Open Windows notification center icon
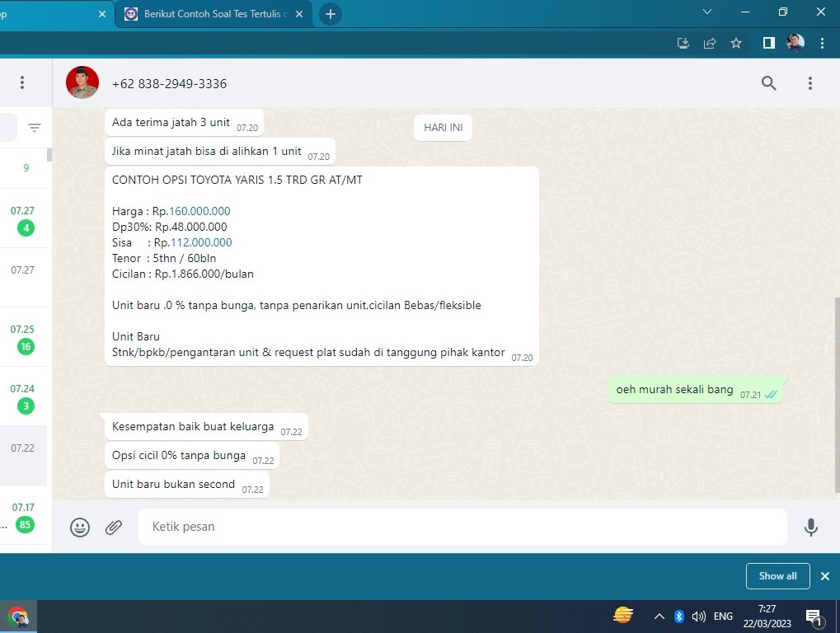Viewport: 840px width, 633px height. (x=814, y=617)
